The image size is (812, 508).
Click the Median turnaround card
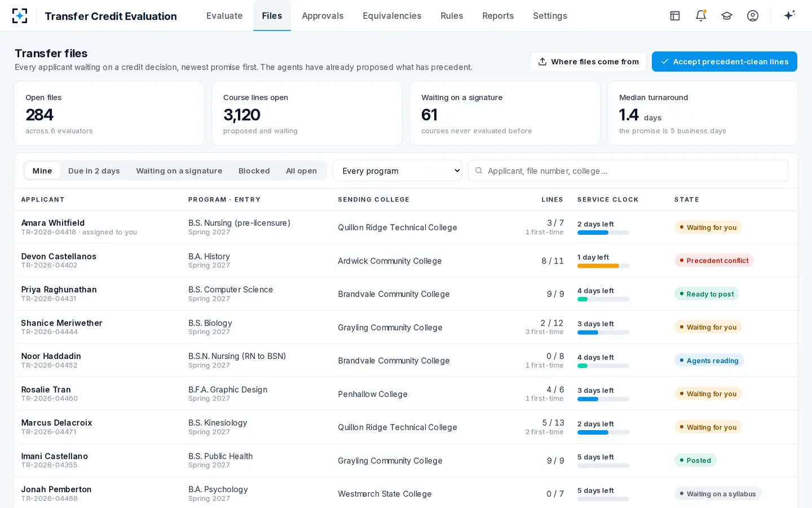703,113
